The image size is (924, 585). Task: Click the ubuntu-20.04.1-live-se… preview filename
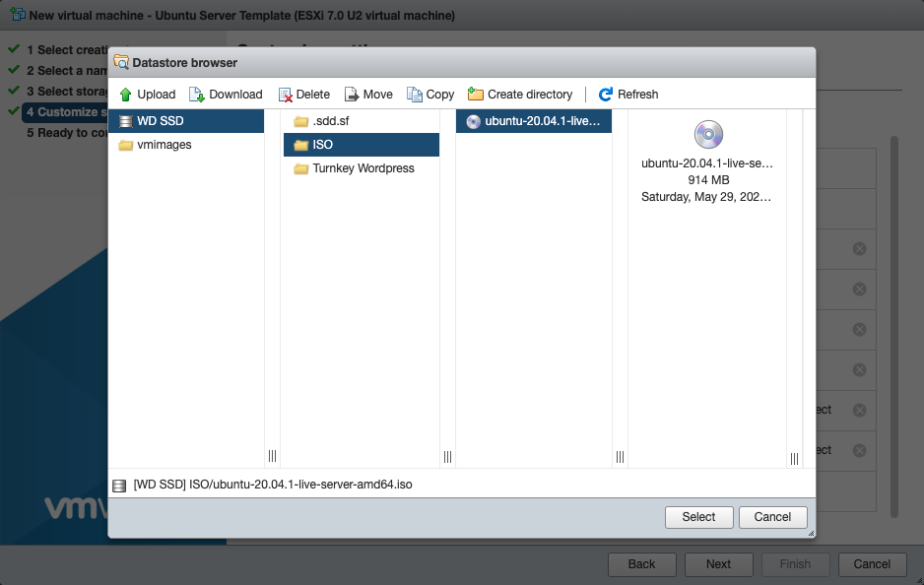(x=707, y=163)
